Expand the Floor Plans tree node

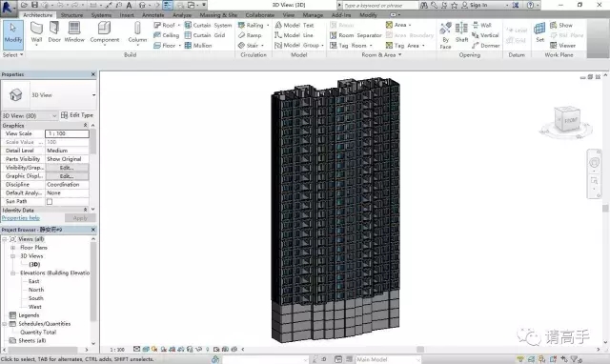pos(12,248)
